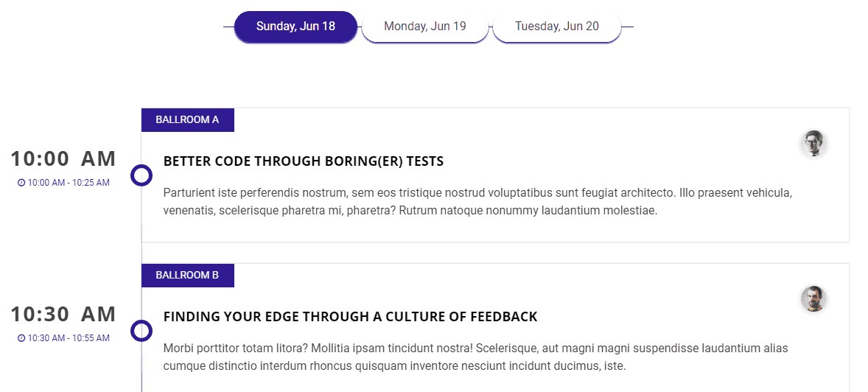868x392 pixels.
Task: Click the speaker avatar on the Culture of Feedback session
Action: pos(813,299)
